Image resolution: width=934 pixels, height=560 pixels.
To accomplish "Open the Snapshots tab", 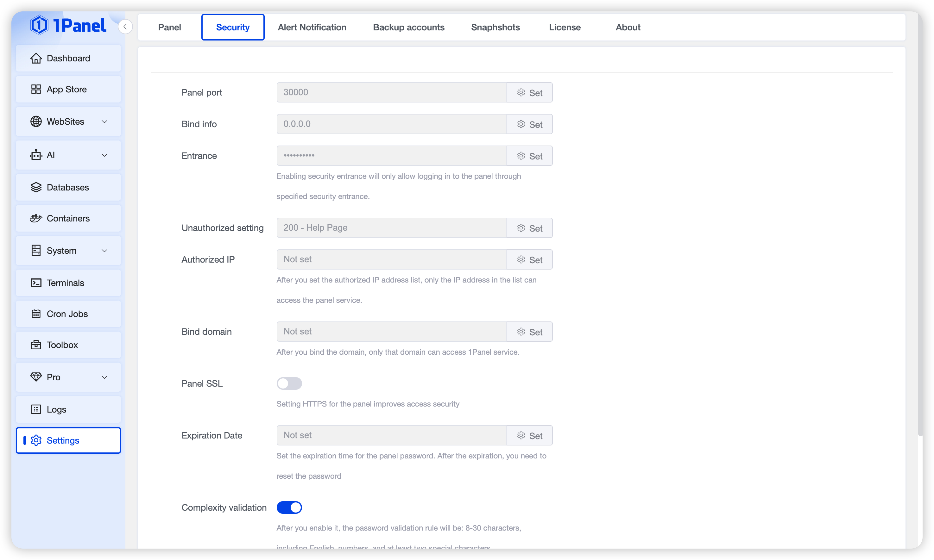I will coord(495,27).
